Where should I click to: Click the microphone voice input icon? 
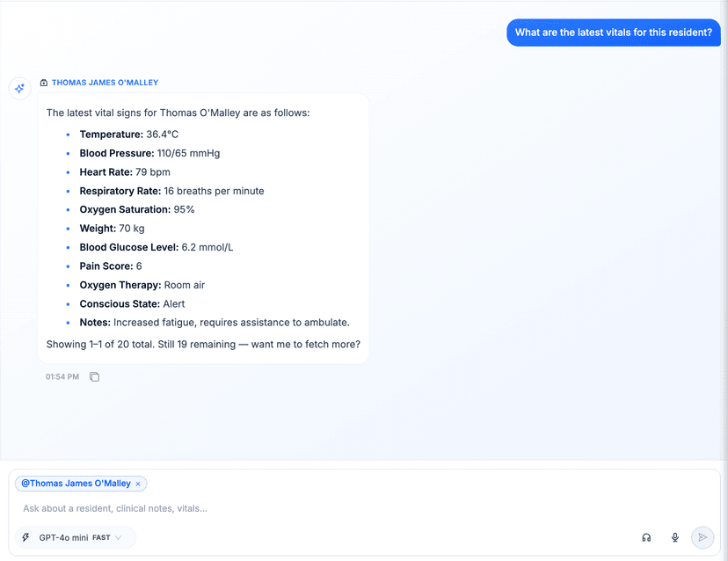[x=675, y=537]
